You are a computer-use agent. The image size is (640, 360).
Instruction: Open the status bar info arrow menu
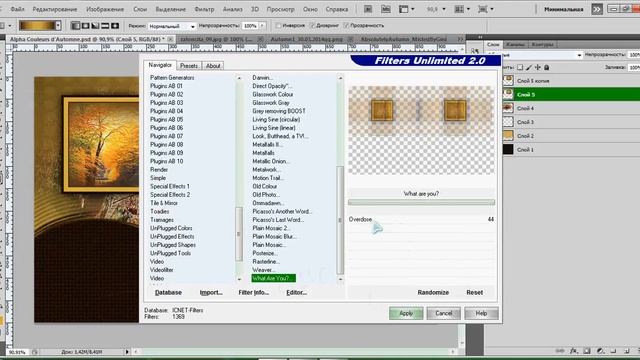coord(127,351)
